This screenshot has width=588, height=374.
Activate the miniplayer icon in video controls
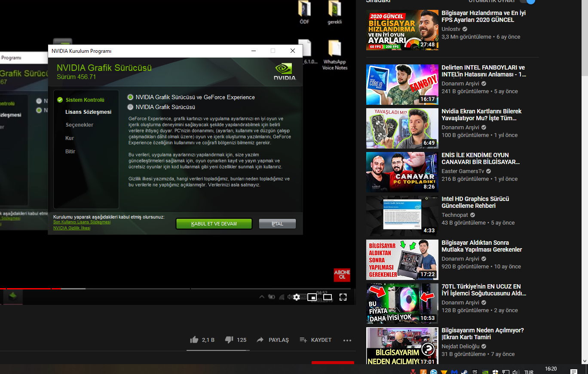tap(312, 297)
